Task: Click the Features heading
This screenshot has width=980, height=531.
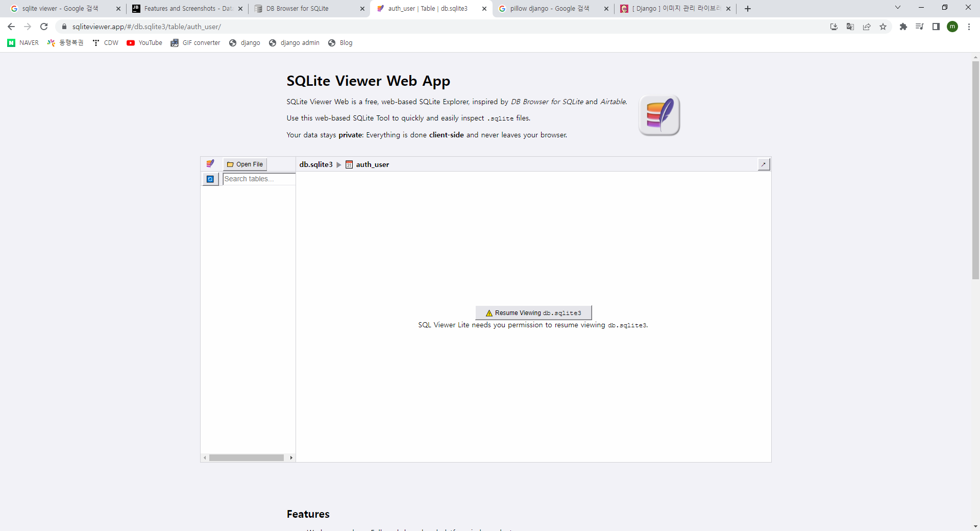Action: pos(308,514)
